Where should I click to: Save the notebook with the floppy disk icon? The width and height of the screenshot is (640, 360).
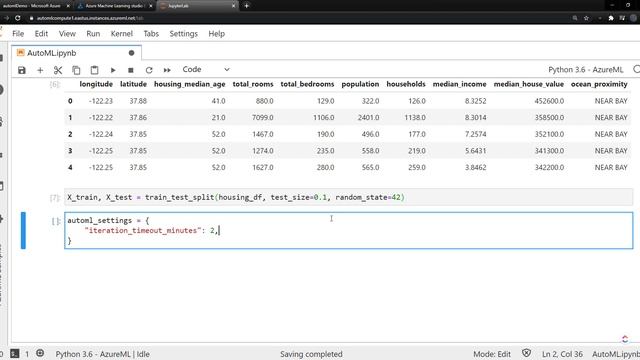22,70
